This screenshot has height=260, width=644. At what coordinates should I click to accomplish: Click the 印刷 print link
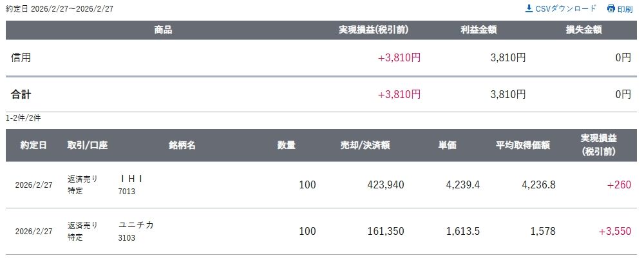click(625, 9)
